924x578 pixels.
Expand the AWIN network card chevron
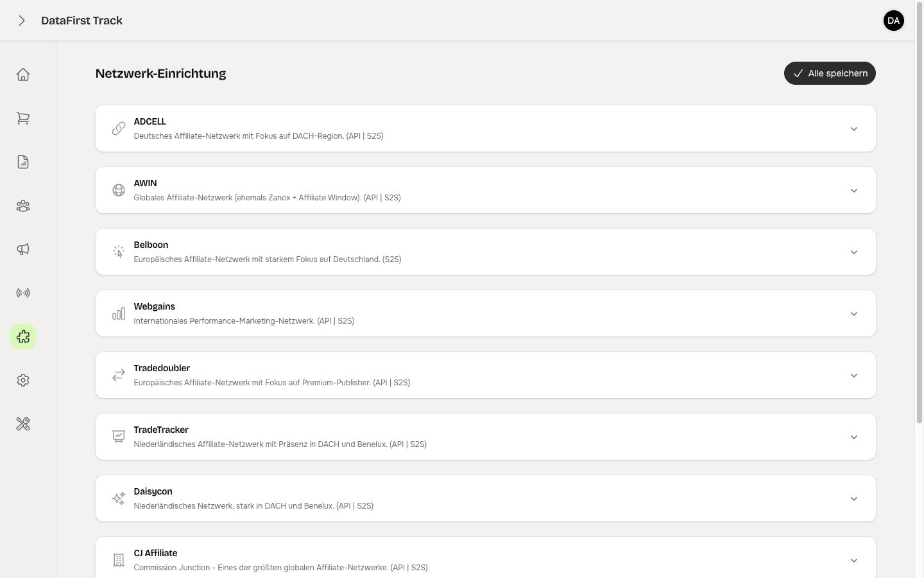854,191
